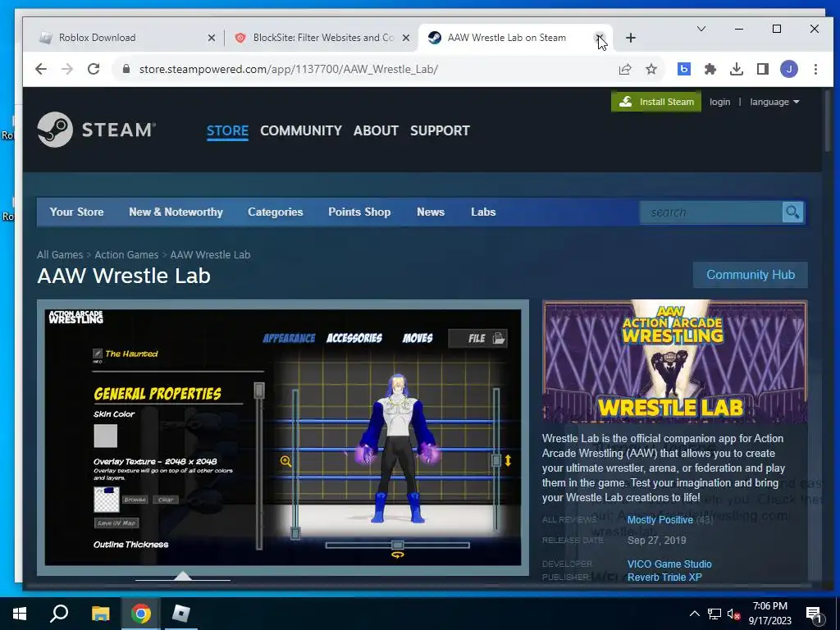Click the address bar URL
Viewport: 840px width, 630px height.
pyautogui.click(x=288, y=69)
